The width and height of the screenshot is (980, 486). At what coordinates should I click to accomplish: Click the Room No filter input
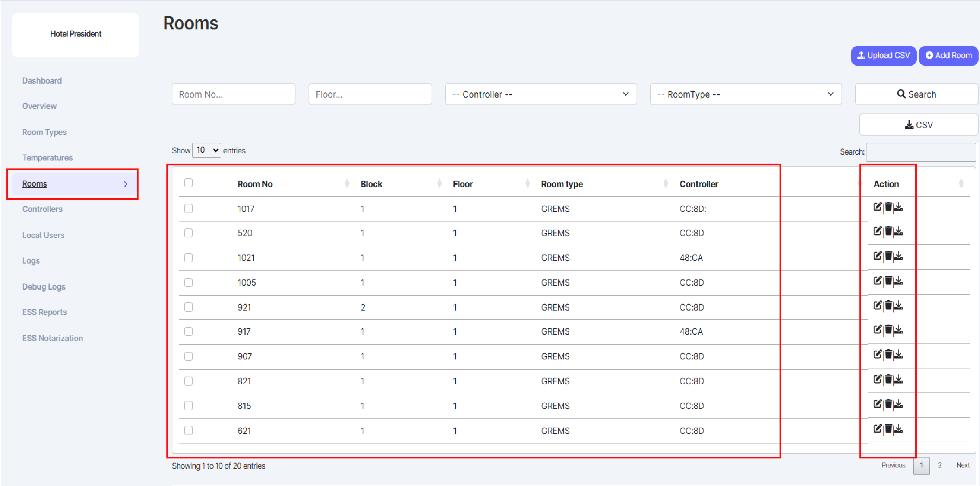coord(233,94)
